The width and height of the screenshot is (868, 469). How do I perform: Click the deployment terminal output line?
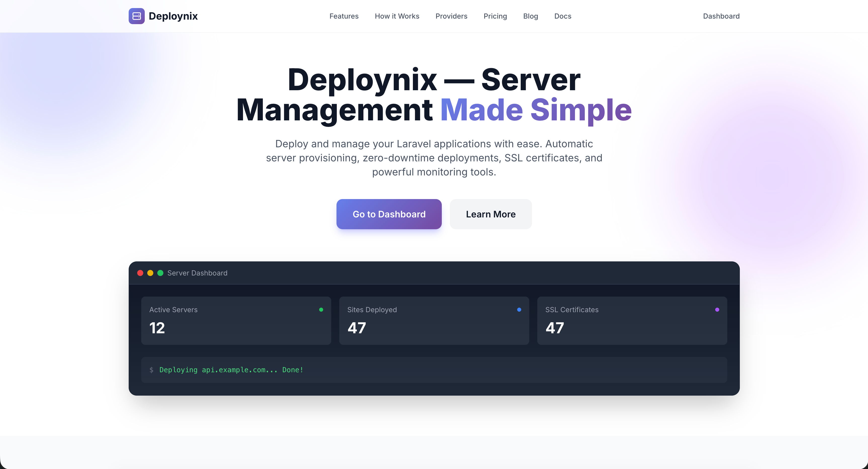(231, 370)
